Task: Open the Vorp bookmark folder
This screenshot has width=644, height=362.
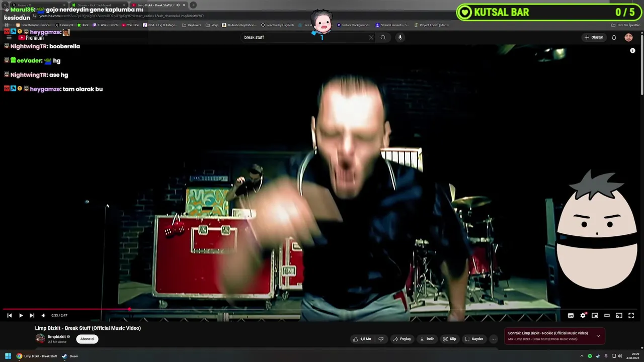Action: point(212,25)
